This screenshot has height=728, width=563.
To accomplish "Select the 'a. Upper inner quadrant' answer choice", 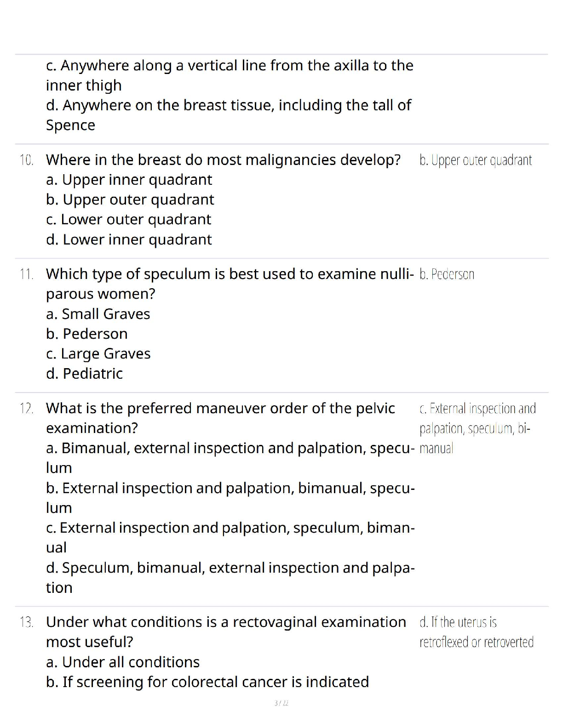I will point(129,180).
